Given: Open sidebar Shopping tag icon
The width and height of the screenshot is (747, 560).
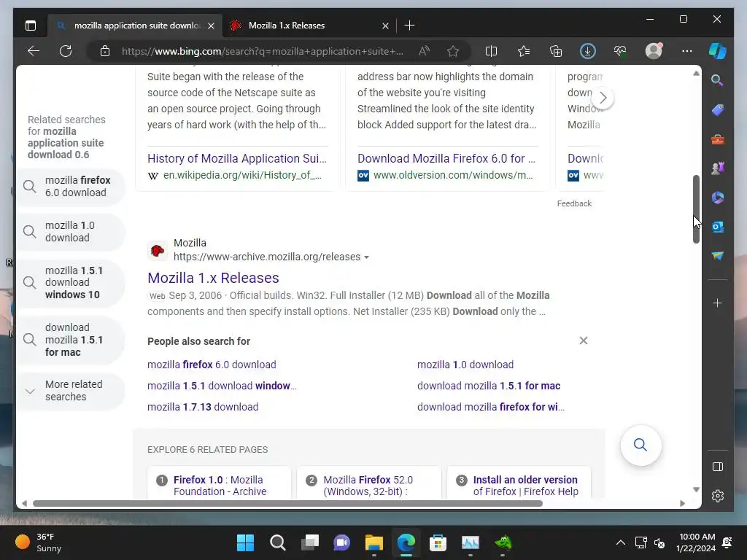Looking at the screenshot, I should click(x=718, y=110).
